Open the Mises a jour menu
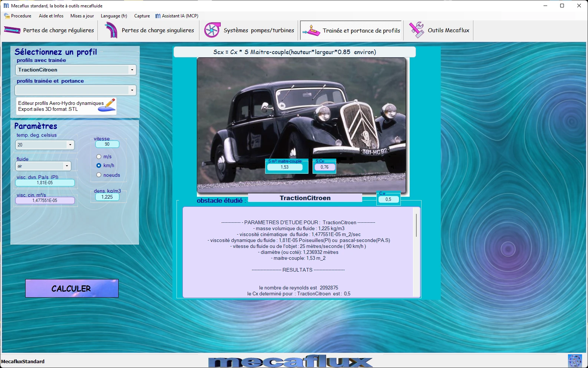This screenshot has height=368, width=588. [x=82, y=16]
